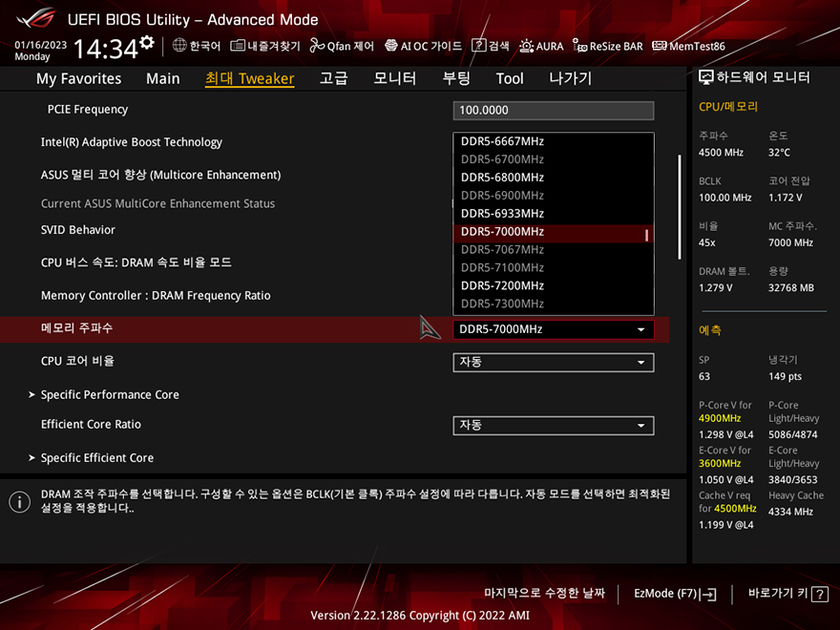The width and height of the screenshot is (840, 630).
Task: Click 내즐겨찾기 button
Action: (x=265, y=46)
